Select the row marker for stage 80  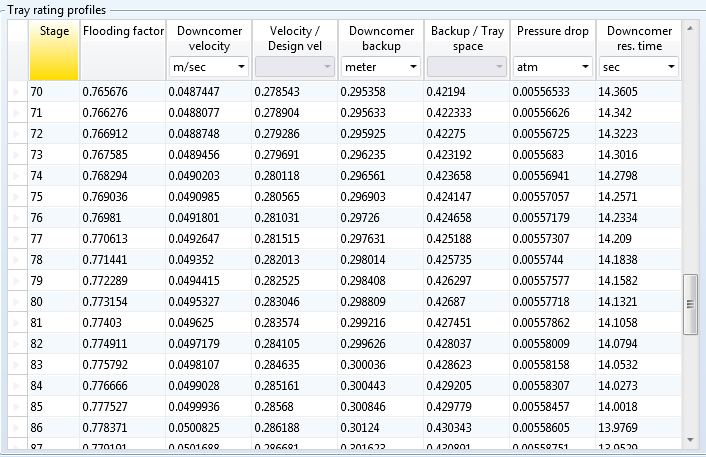(x=15, y=301)
